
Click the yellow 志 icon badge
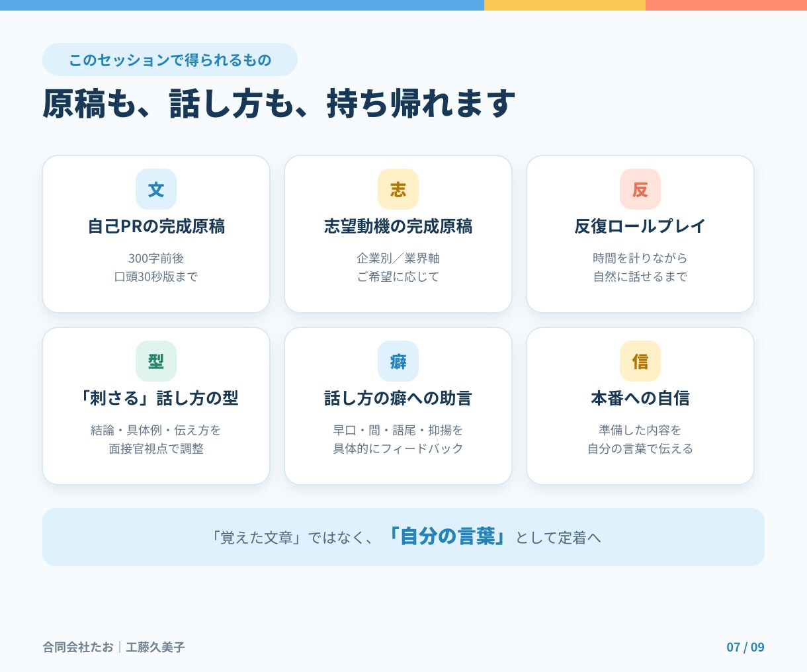(x=398, y=189)
